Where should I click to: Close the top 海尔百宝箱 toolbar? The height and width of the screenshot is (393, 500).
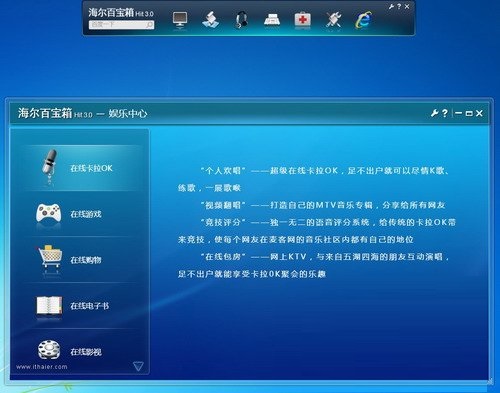[407, 6]
